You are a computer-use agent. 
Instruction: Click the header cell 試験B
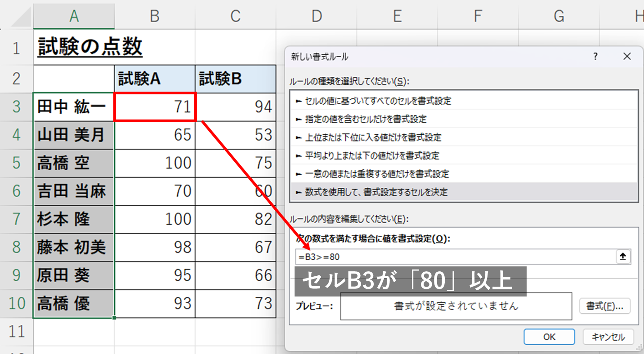[x=236, y=79]
